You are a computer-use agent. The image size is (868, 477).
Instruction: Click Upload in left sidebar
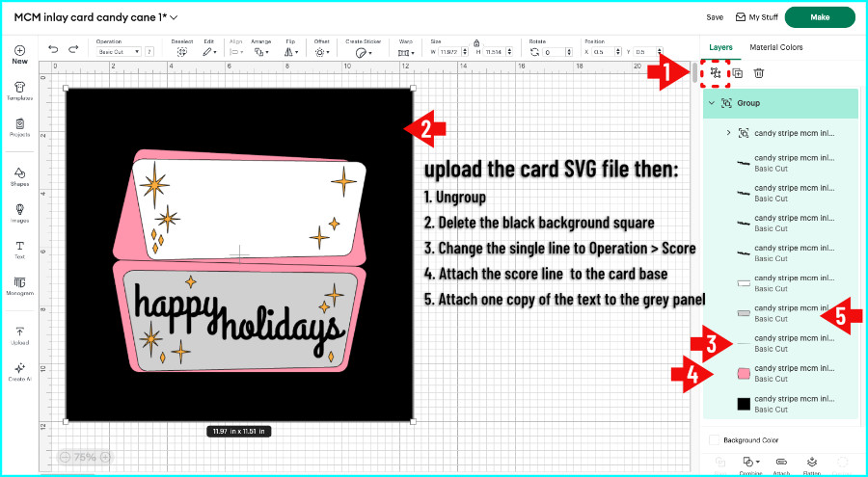tap(19, 336)
